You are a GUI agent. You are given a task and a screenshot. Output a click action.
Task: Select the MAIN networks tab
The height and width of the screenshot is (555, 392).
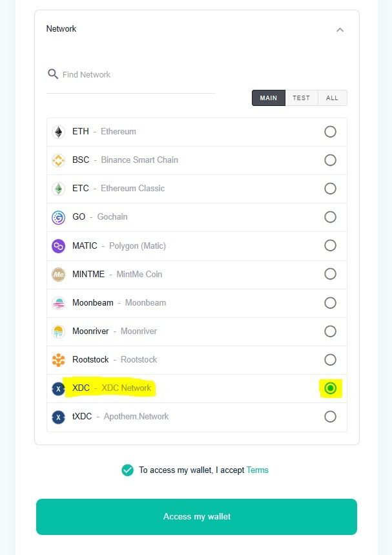(x=269, y=98)
